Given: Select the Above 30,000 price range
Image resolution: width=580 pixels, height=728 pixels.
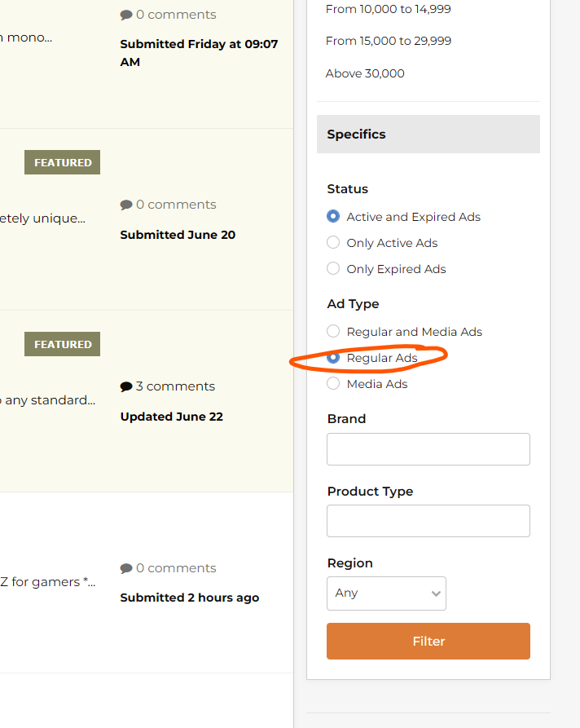Looking at the screenshot, I should [x=365, y=73].
